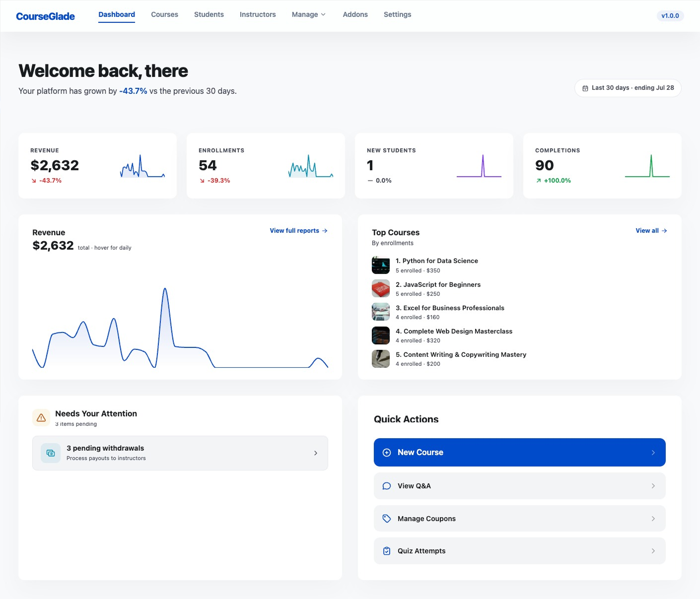The height and width of the screenshot is (599, 700).
Task: Click the new students flat-trend dash icon
Action: tap(370, 181)
